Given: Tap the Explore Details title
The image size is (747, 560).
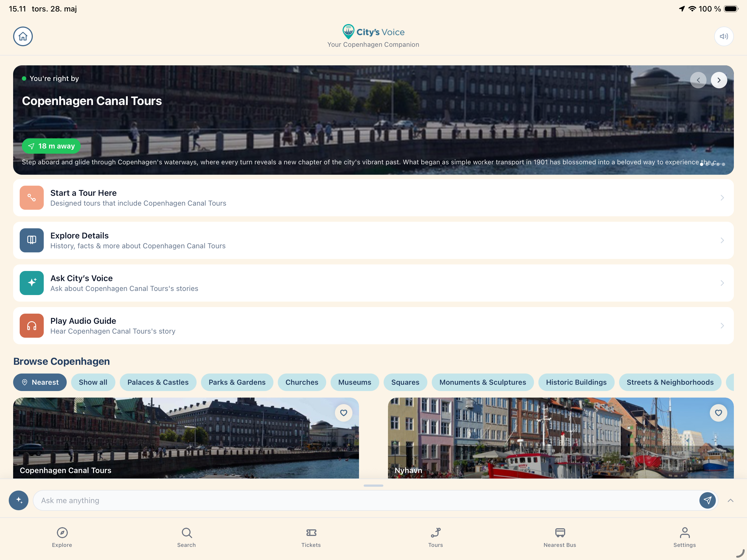Looking at the screenshot, I should tap(79, 235).
